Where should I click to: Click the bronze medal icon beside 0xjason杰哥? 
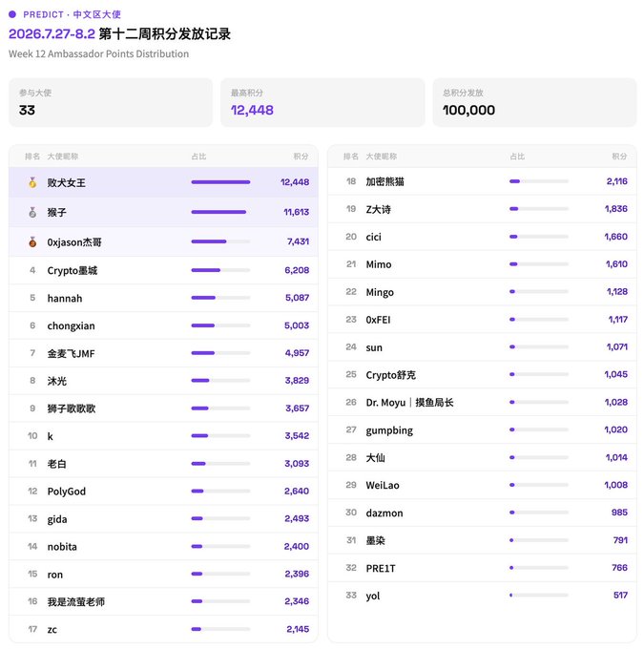coord(32,242)
